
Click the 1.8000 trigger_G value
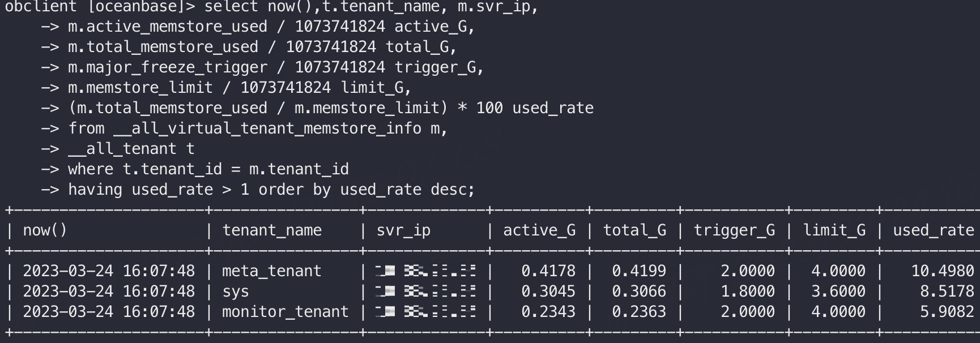click(748, 291)
